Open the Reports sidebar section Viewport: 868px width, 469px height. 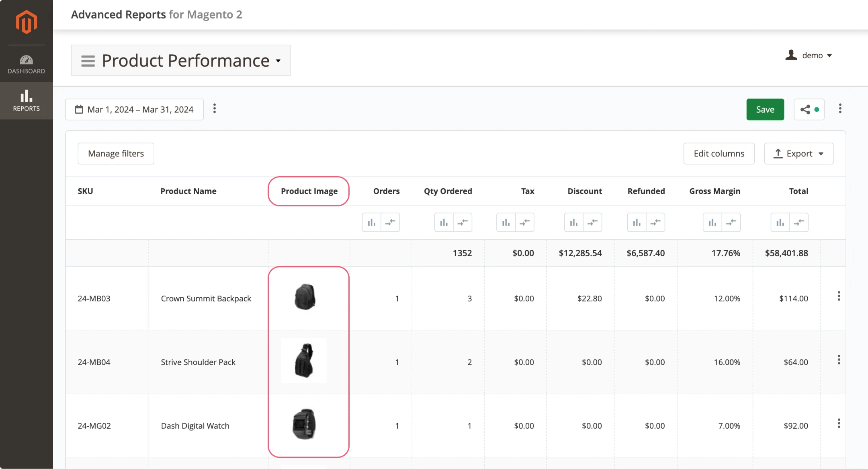pyautogui.click(x=27, y=101)
